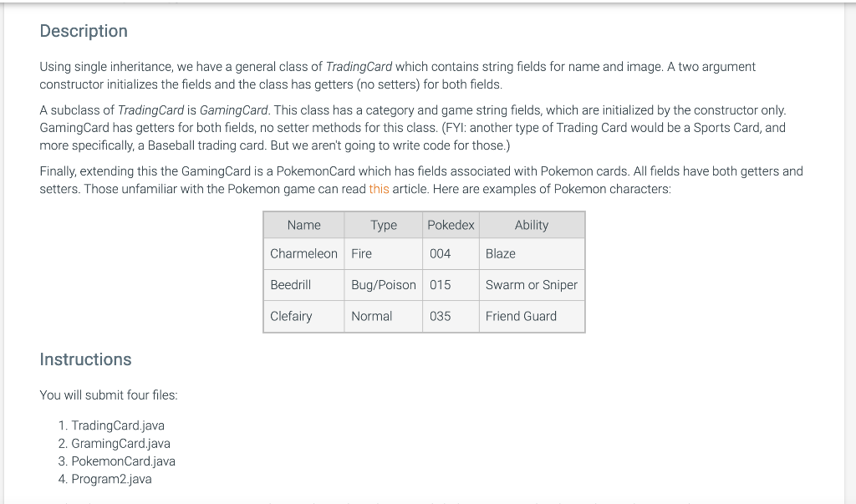Click the Swarm or Sniper ability cell
This screenshot has height=504, width=856.
(532, 285)
